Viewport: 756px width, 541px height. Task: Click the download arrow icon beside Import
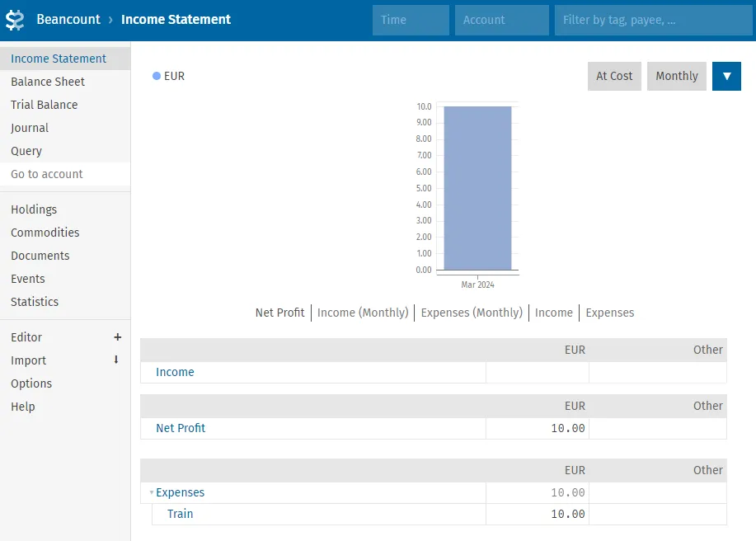click(116, 360)
